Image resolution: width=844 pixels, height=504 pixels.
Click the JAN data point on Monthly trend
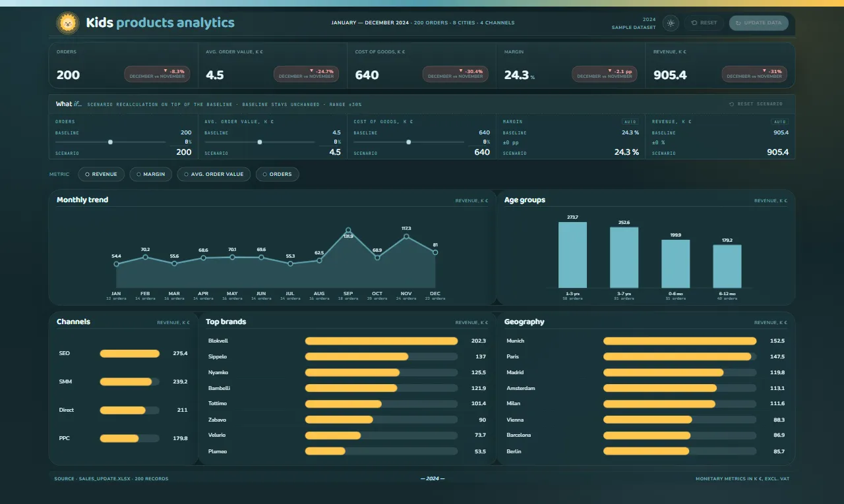(116, 264)
